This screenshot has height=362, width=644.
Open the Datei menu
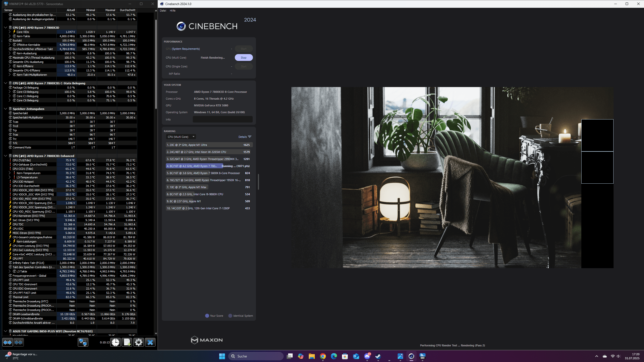[x=163, y=11]
